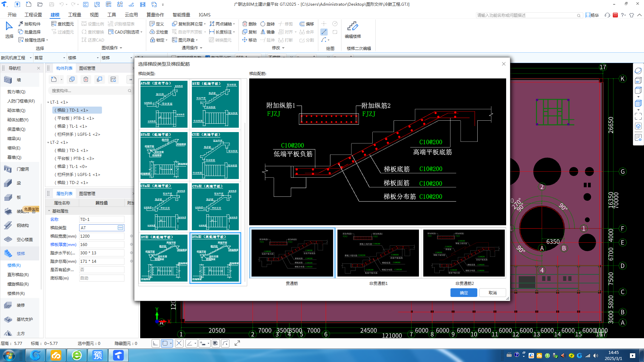Select 钢结构 steel structure category
The height and width of the screenshot is (362, 644).
tap(20, 225)
